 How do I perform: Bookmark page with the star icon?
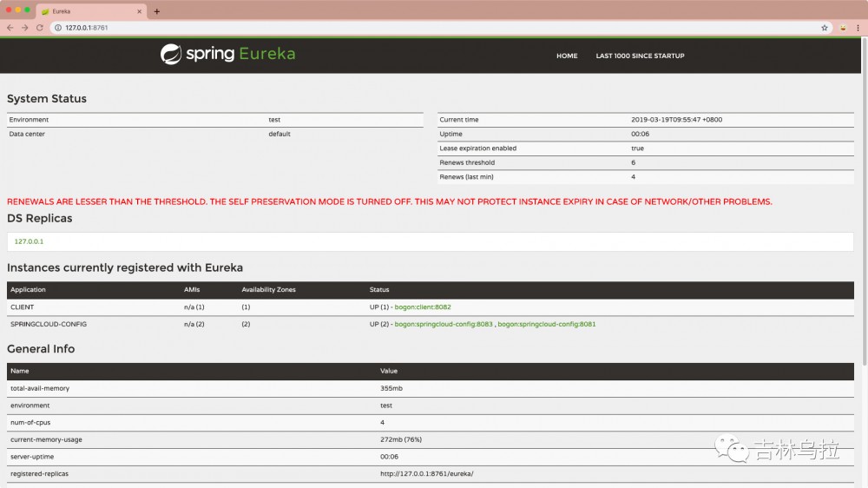pos(825,28)
